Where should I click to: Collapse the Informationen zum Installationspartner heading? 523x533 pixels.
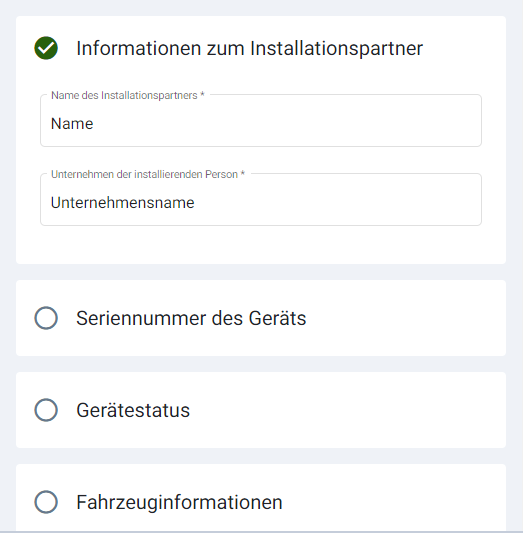[249, 48]
